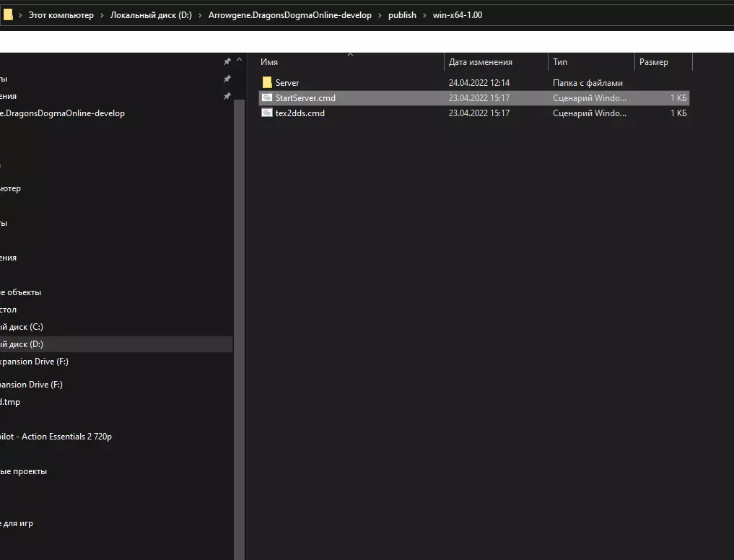Click the Server folder icon
This screenshot has width=734, height=560.
267,82
